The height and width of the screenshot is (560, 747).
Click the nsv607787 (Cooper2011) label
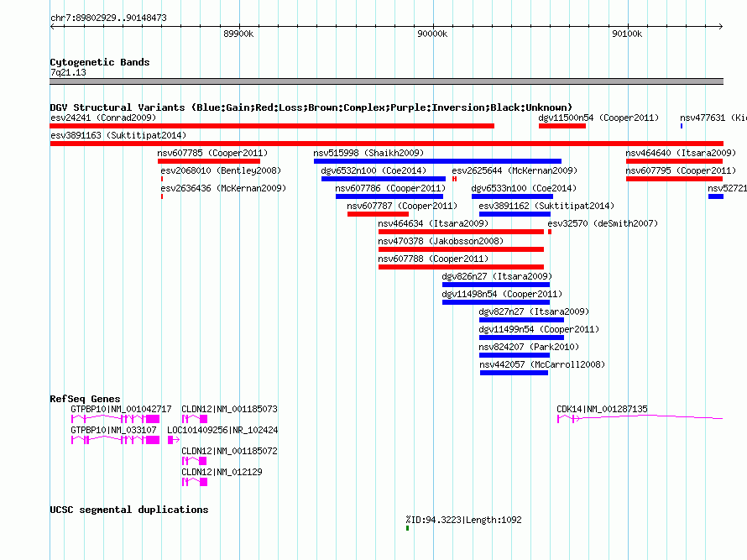click(402, 206)
